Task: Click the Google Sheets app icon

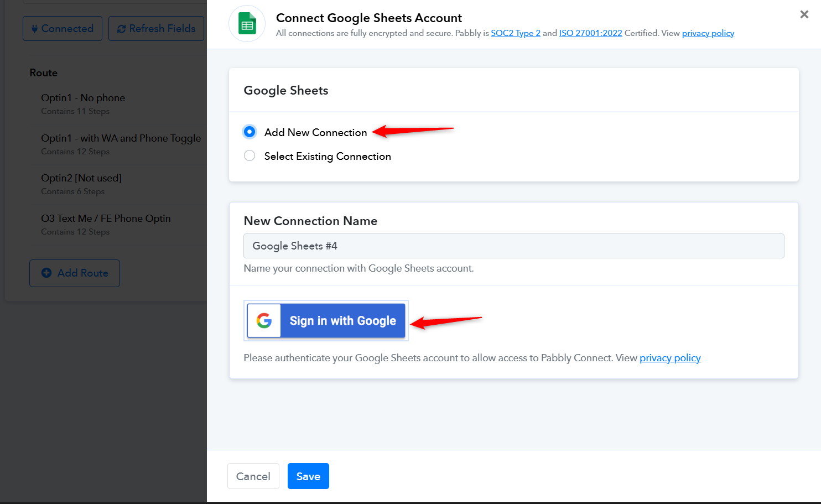Action: point(247,24)
